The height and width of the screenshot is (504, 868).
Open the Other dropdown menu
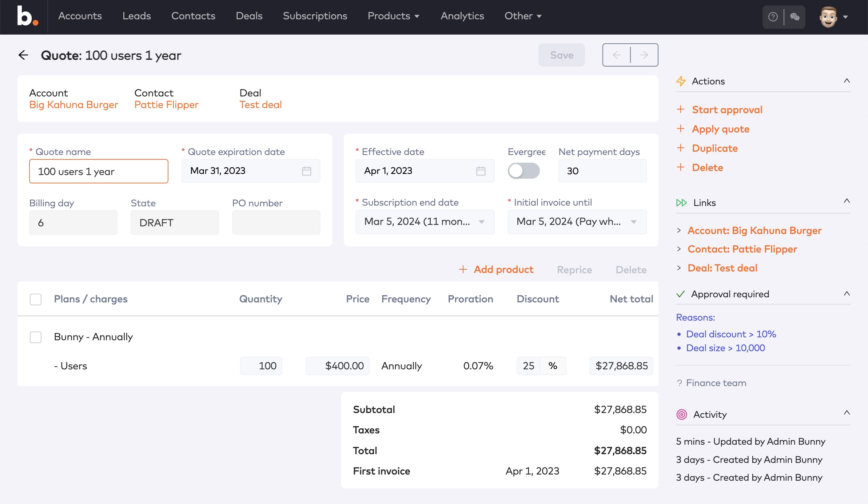pos(523,16)
